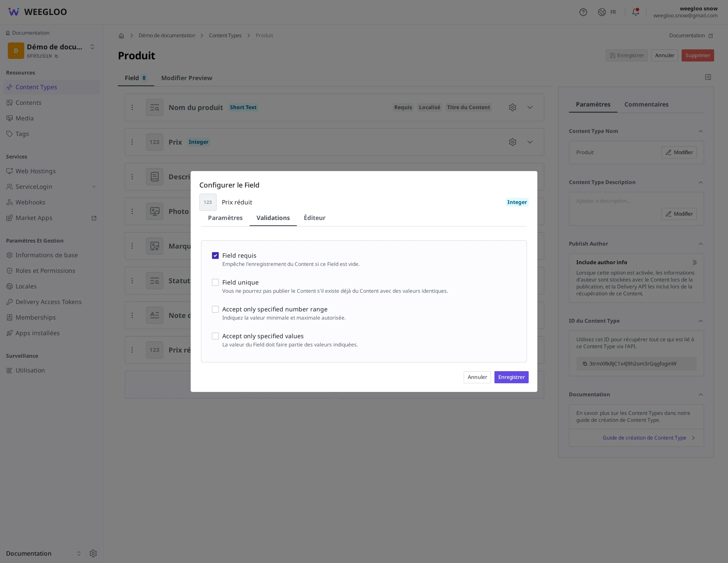728x563 pixels.
Task: Click the 123 integer icon of Prix field
Action: (x=154, y=142)
